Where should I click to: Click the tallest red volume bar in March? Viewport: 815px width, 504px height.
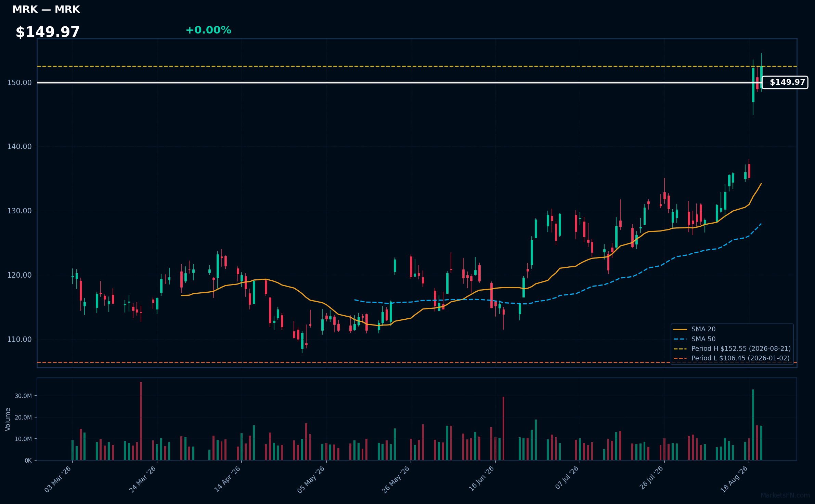pyautogui.click(x=141, y=421)
